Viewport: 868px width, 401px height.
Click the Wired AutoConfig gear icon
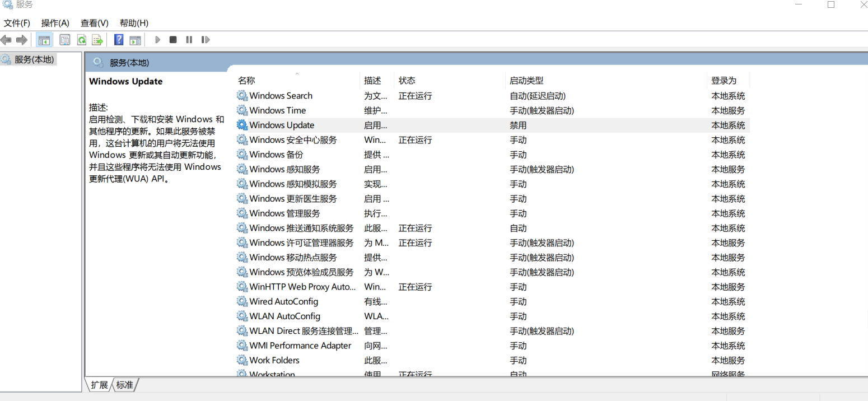click(x=242, y=301)
